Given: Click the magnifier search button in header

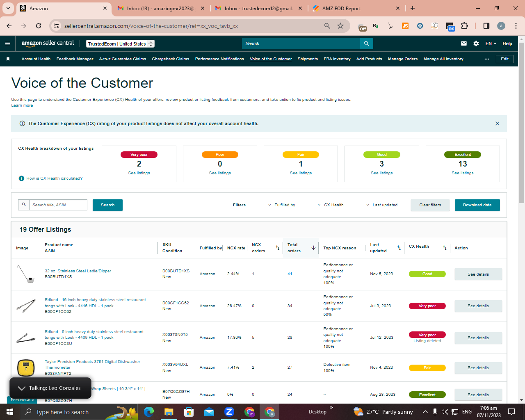Looking at the screenshot, I should click(366, 43).
